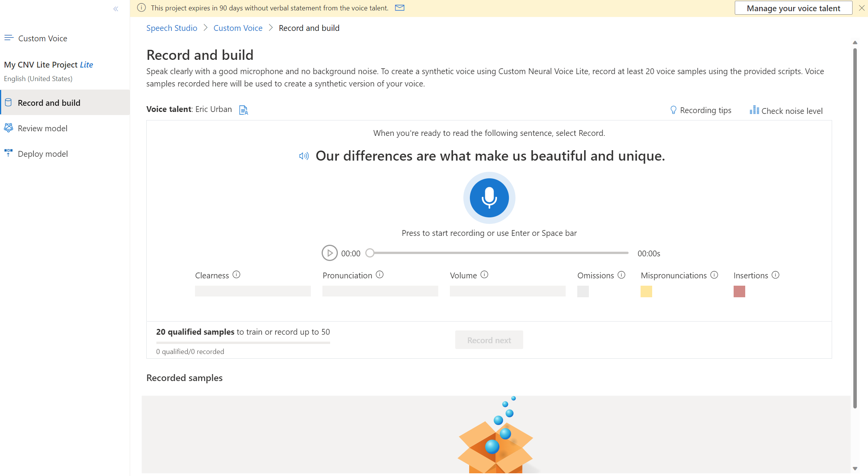The width and height of the screenshot is (868, 476).
Task: Toggle the Volume metric indicator
Action: pos(484,275)
